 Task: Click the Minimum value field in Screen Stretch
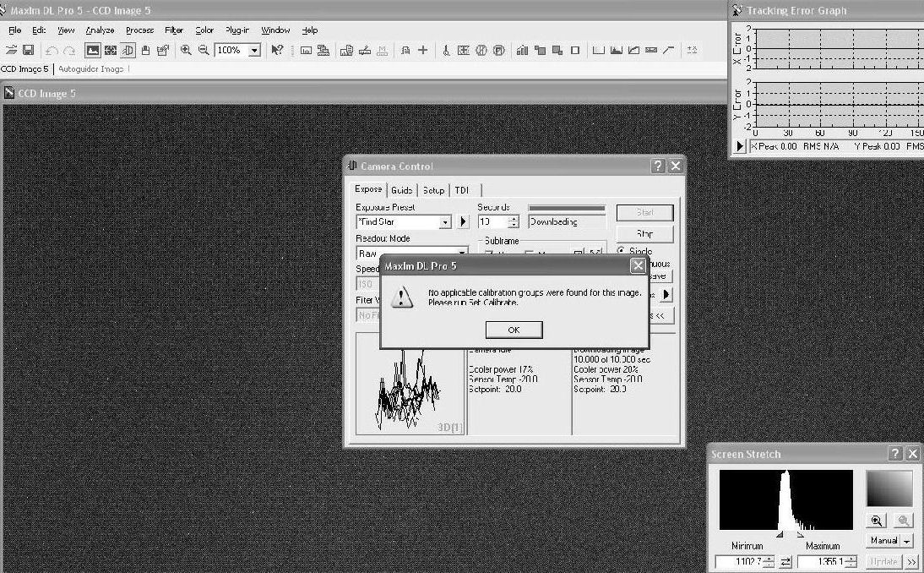pyautogui.click(x=740, y=562)
